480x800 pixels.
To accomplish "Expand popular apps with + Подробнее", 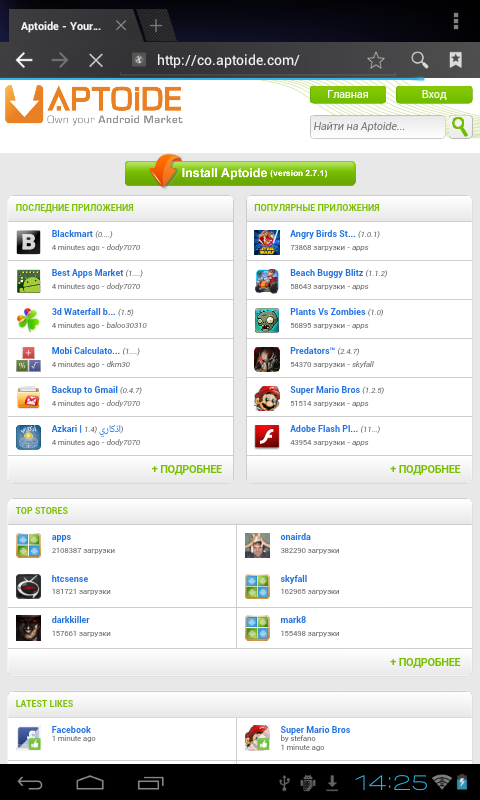I will click(425, 469).
